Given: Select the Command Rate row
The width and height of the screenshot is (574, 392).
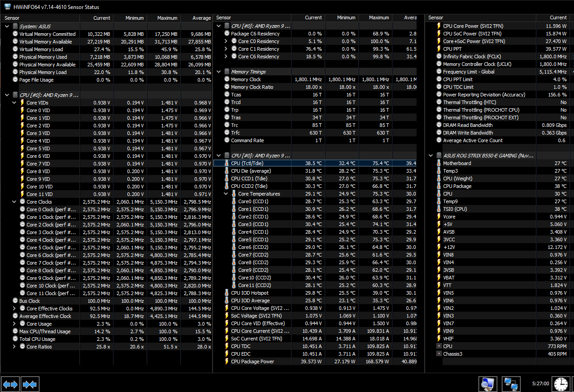Looking at the screenshot, I should [x=315, y=140].
